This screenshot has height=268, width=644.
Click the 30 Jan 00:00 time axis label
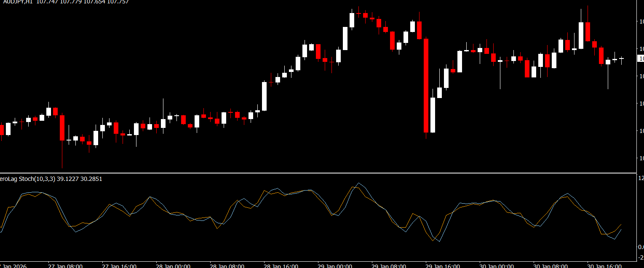(497, 266)
